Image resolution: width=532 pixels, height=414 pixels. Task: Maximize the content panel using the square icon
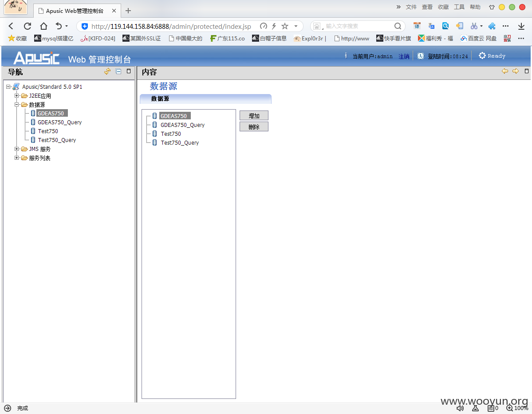tap(527, 71)
